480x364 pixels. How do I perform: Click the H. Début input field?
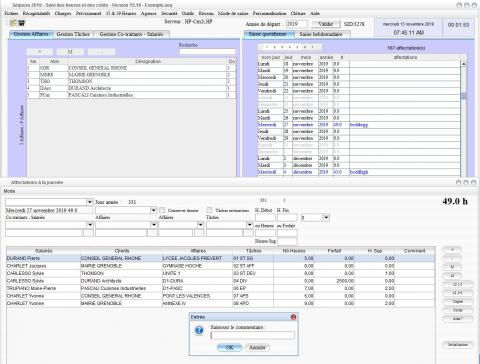[265, 218]
